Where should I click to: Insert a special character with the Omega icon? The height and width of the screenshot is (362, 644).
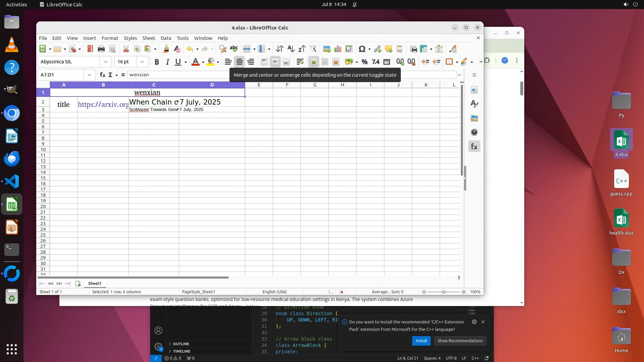coord(362,49)
